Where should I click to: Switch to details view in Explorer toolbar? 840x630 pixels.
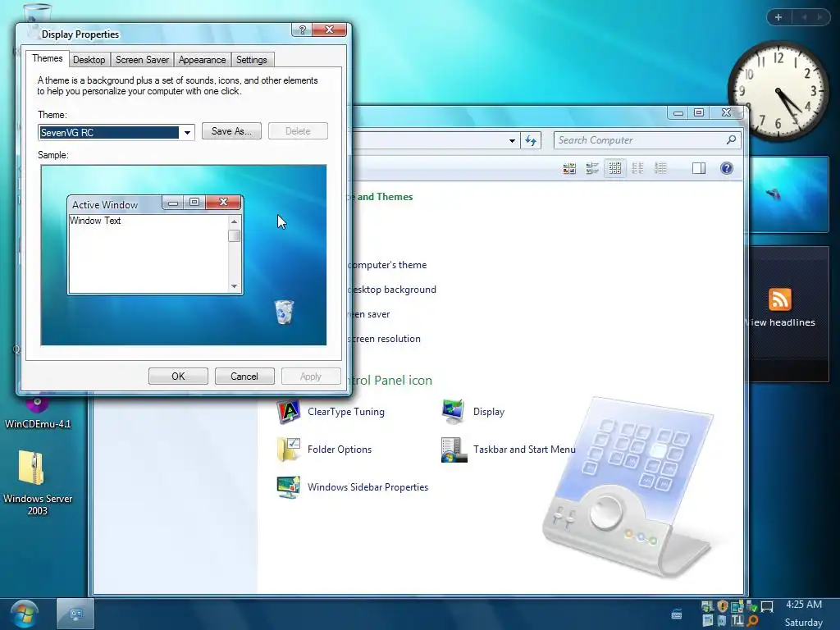(660, 168)
